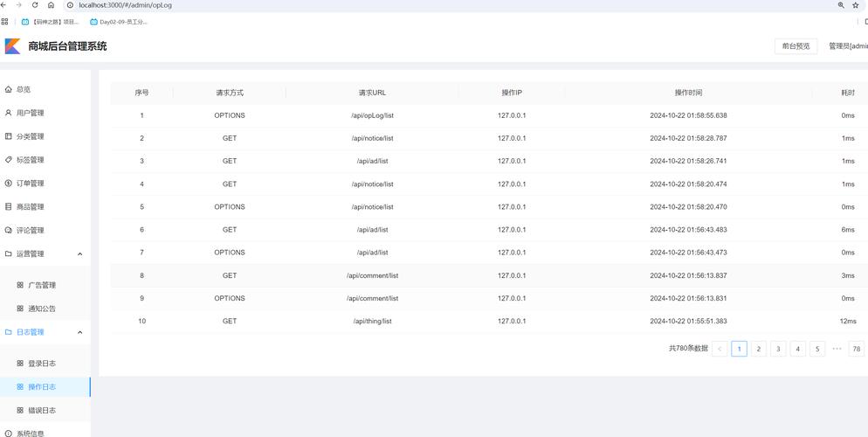Open the 错误日志 menu item

click(42, 411)
